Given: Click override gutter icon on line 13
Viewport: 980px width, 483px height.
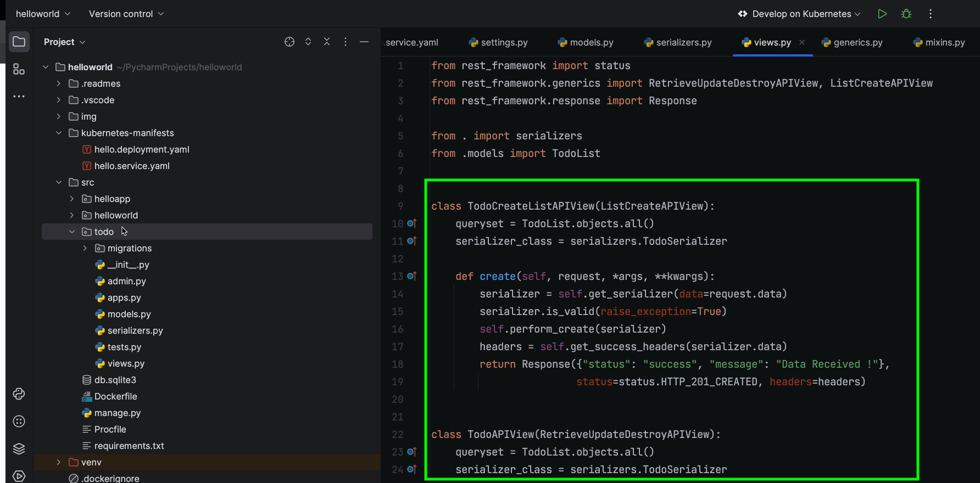Looking at the screenshot, I should (412, 276).
